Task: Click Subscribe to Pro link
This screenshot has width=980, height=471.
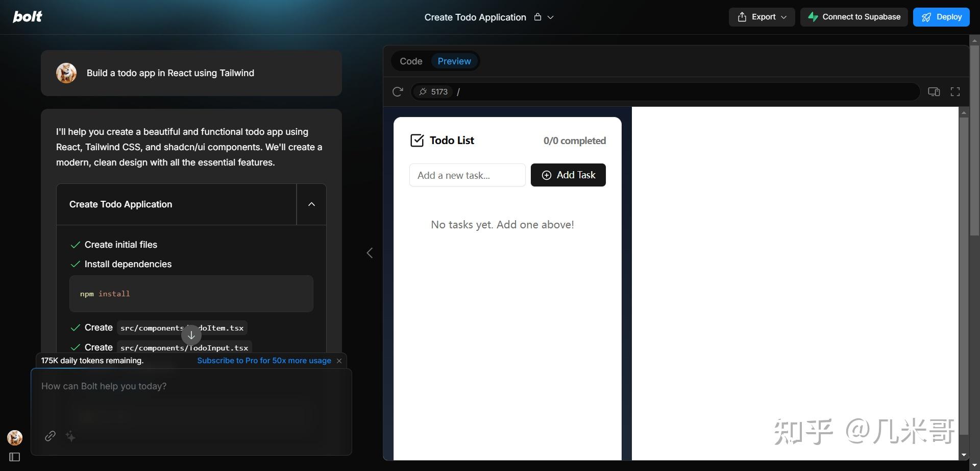Action: click(264, 361)
